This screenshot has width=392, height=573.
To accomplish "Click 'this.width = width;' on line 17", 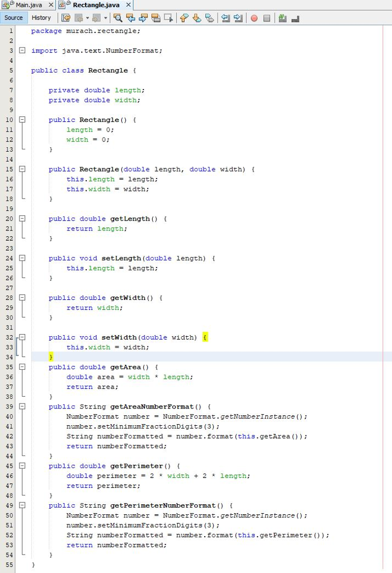I will click(x=107, y=189).
